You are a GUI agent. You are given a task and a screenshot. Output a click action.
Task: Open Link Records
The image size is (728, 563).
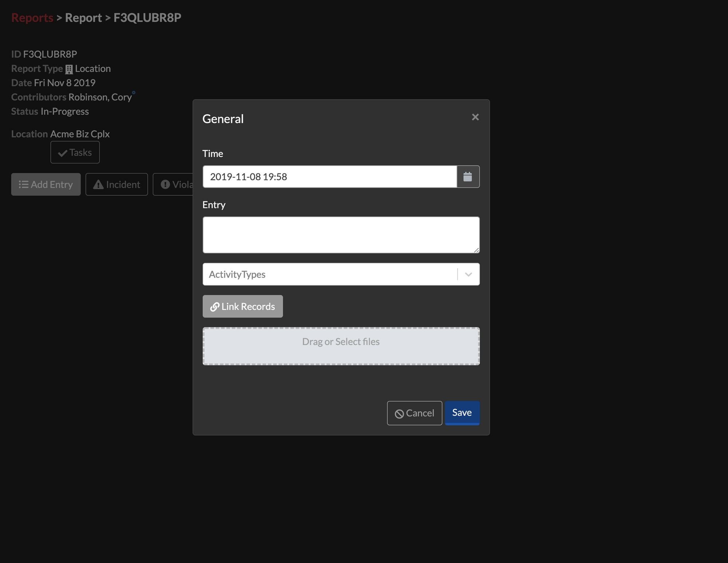(x=242, y=306)
